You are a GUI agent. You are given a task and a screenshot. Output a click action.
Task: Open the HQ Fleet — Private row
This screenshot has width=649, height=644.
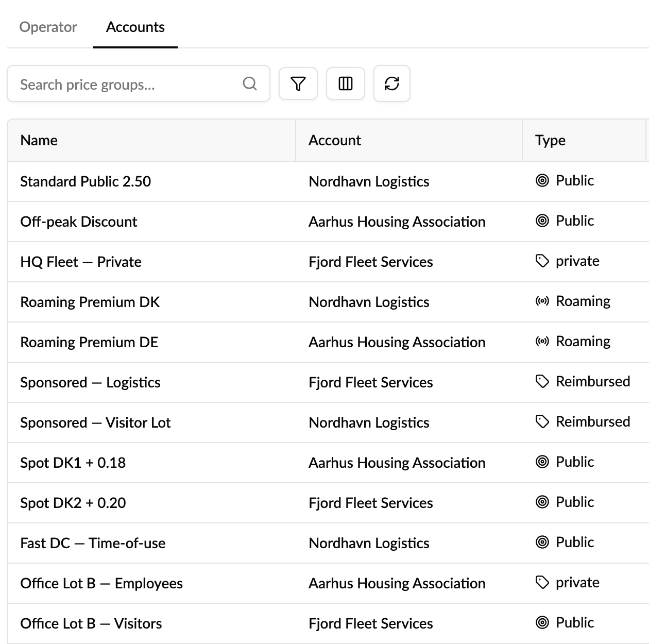[328, 262]
